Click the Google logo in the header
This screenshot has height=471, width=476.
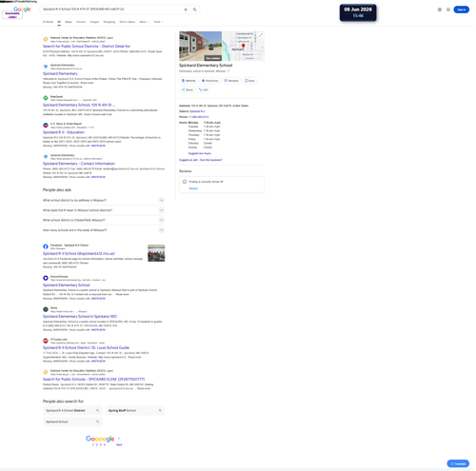(x=22, y=10)
